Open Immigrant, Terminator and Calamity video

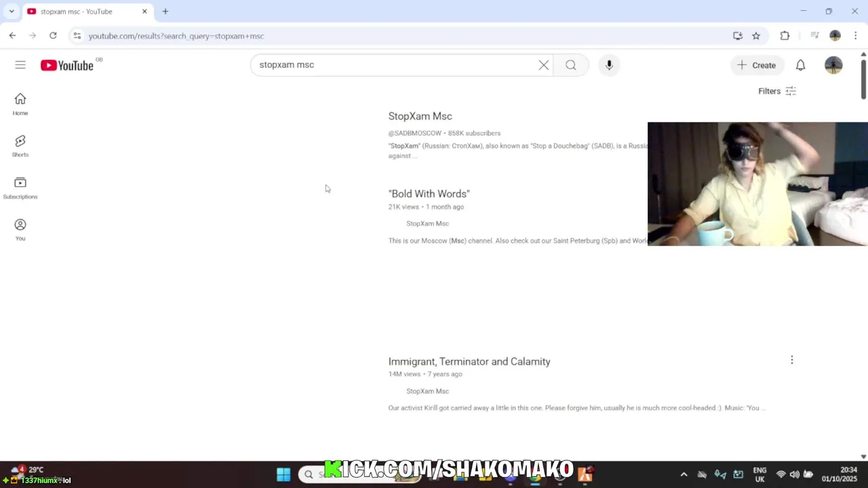tap(469, 362)
